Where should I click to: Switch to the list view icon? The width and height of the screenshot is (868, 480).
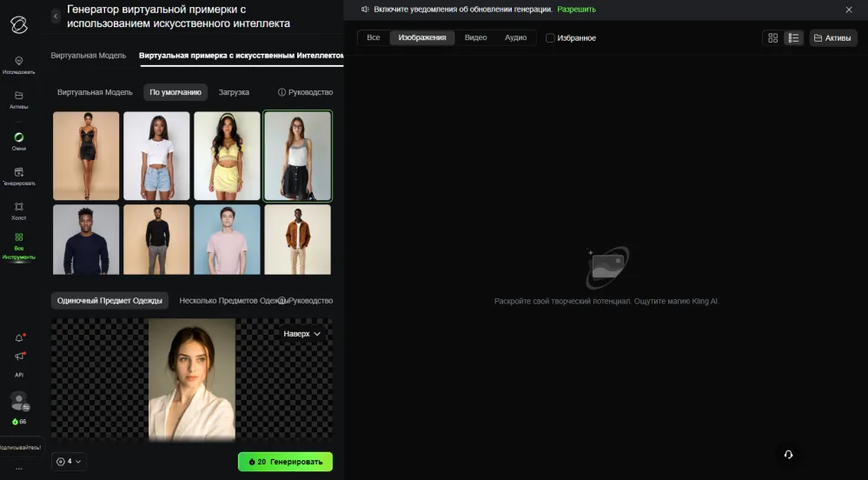click(794, 37)
